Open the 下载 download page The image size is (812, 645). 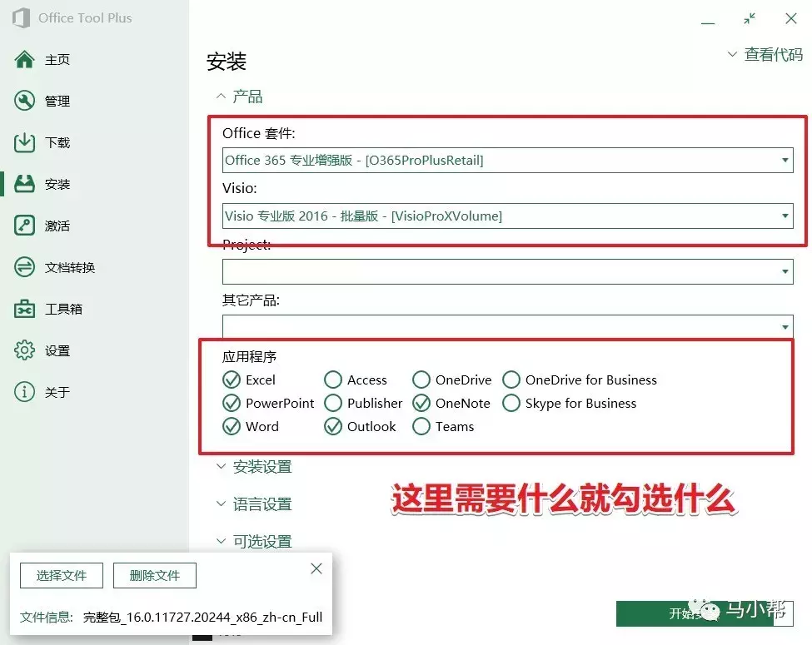(57, 143)
